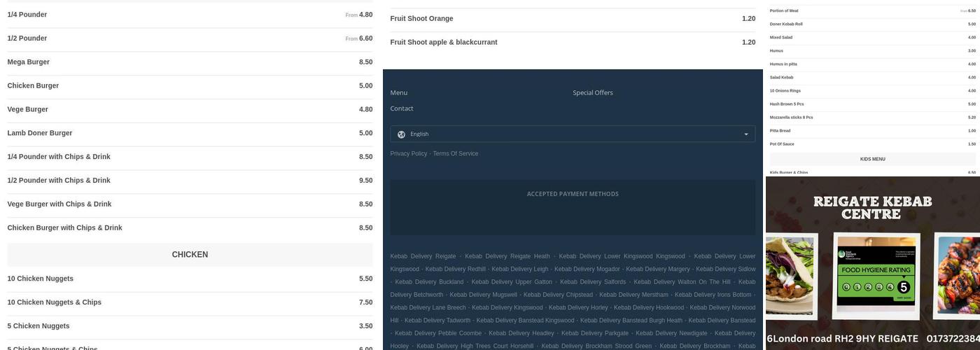
Task: Open Terms Of Service link
Action: [455, 153]
